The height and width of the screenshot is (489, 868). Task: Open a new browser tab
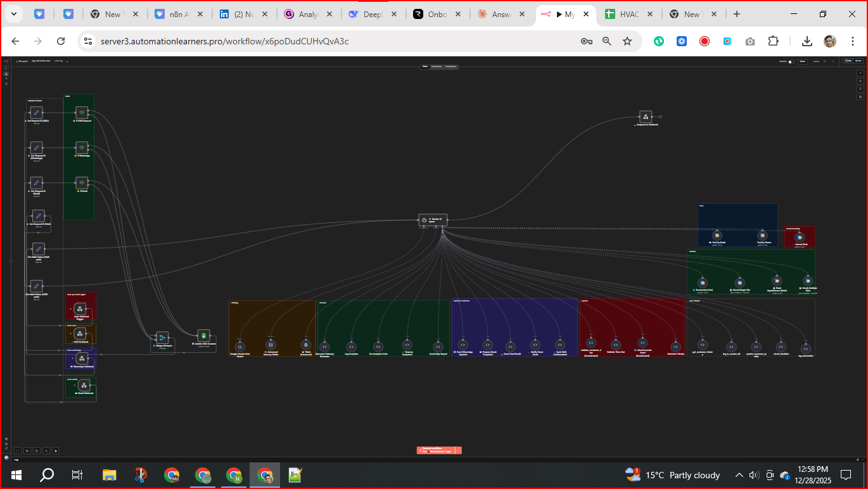point(737,14)
